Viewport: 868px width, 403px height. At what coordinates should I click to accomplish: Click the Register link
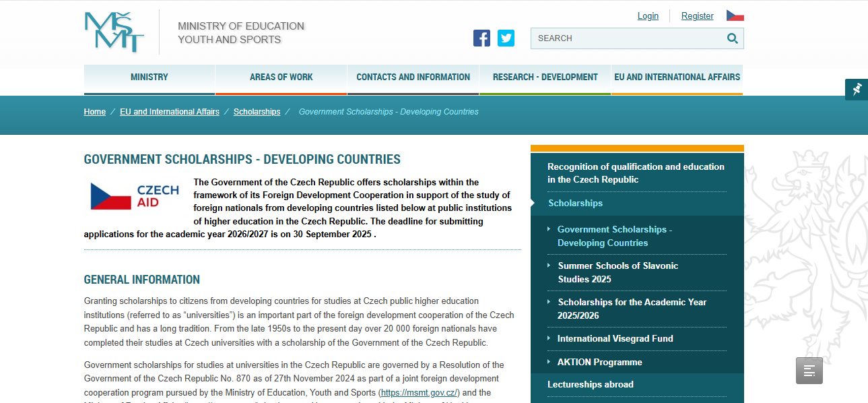click(x=698, y=15)
